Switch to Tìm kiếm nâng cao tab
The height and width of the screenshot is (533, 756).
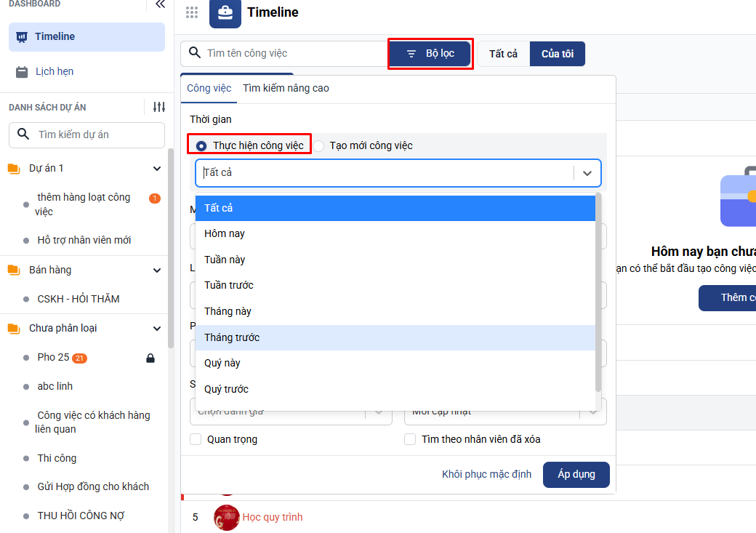(x=286, y=88)
